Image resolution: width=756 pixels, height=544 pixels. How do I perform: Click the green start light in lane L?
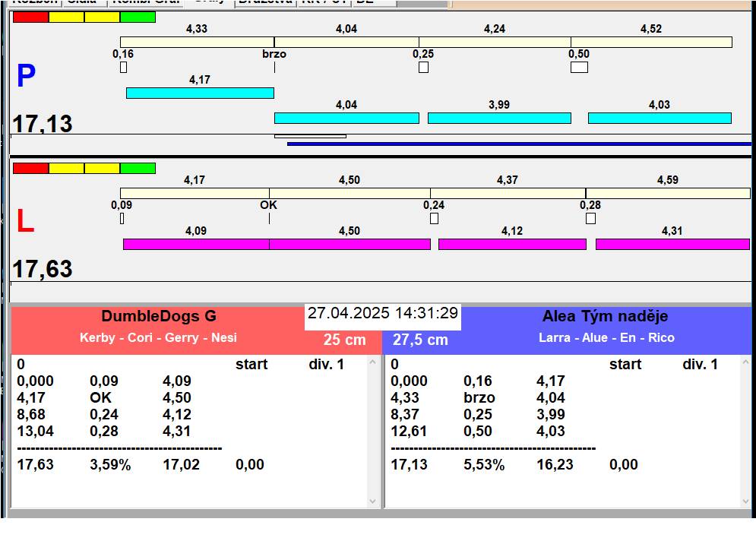tap(138, 168)
